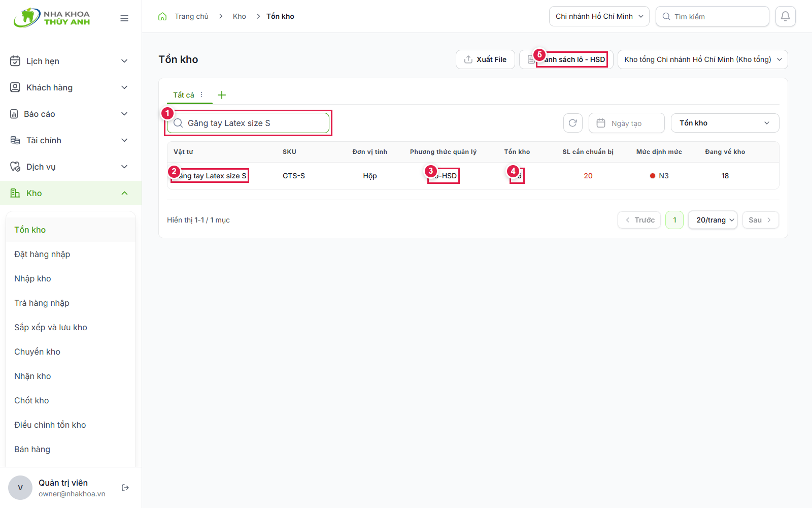The width and height of the screenshot is (812, 508).
Task: Select Tất cả tab
Action: click(x=184, y=95)
